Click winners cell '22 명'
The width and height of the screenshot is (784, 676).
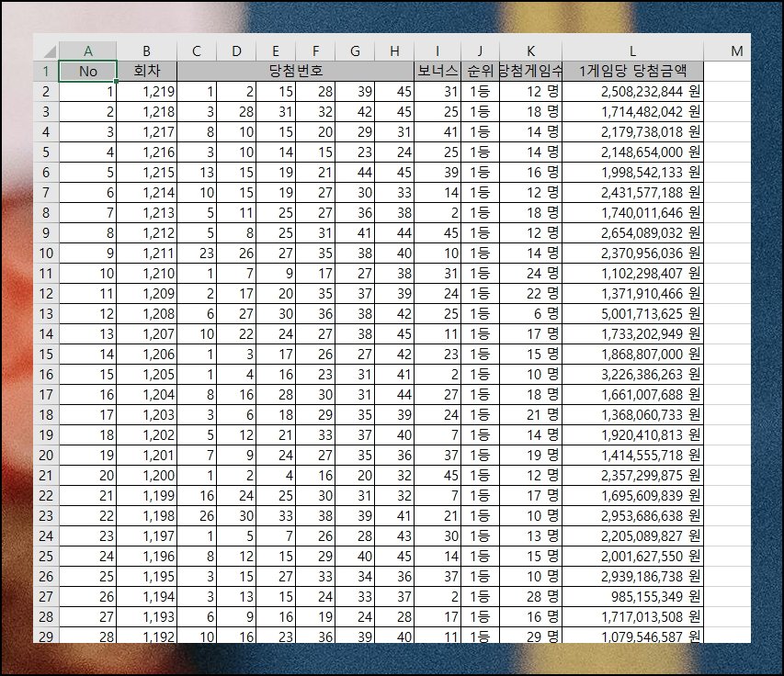coord(531,293)
